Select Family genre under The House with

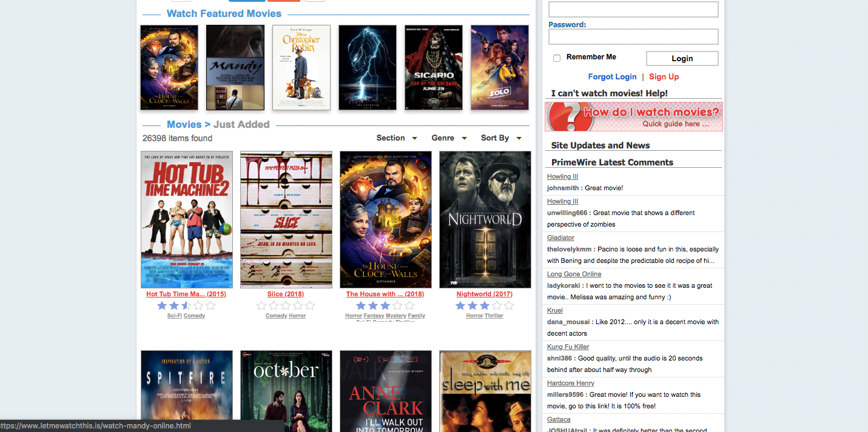click(x=417, y=316)
